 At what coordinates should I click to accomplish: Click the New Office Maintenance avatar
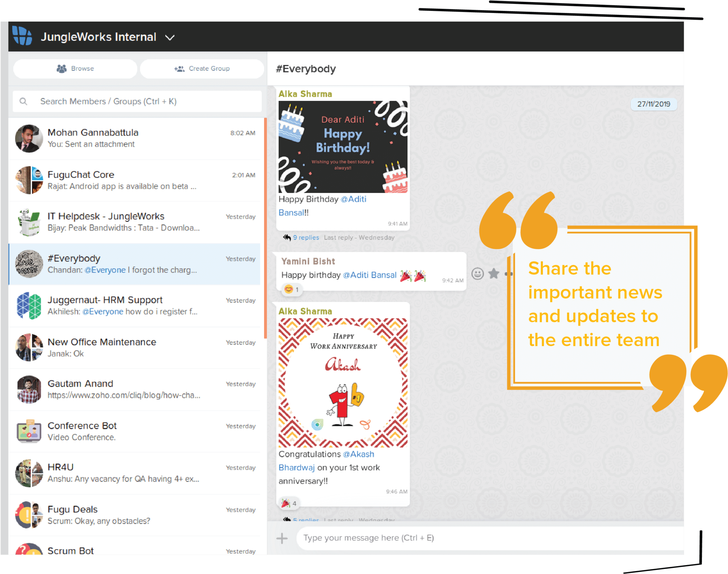[29, 347]
